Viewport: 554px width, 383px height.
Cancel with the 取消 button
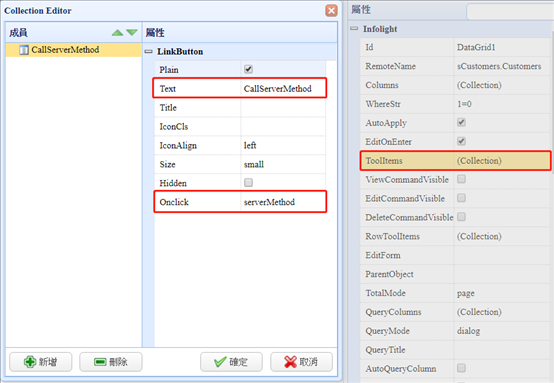click(301, 362)
